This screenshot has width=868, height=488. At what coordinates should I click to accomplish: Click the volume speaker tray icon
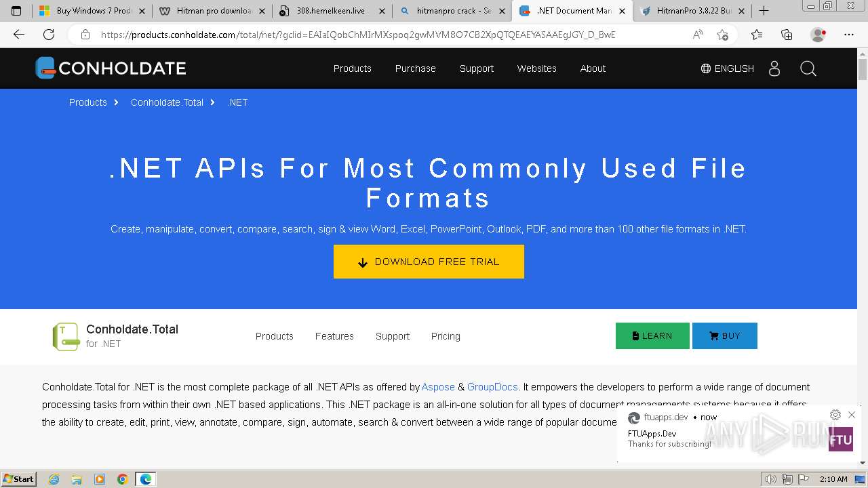click(x=770, y=479)
